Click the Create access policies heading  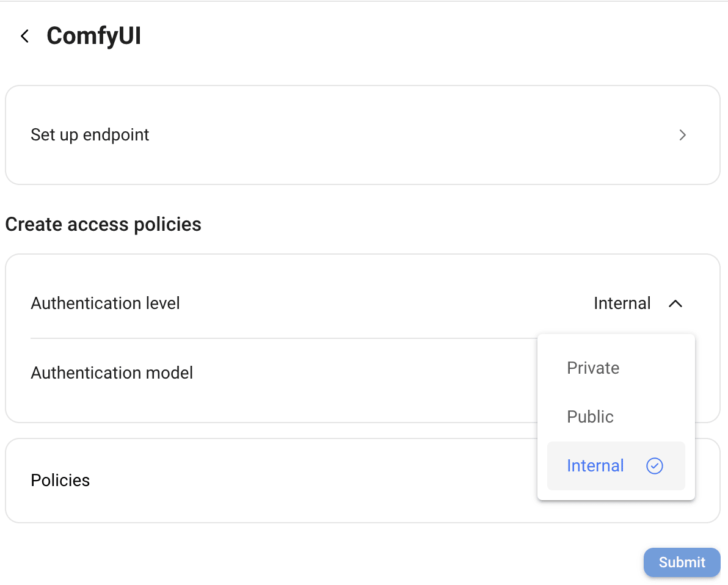point(103,224)
